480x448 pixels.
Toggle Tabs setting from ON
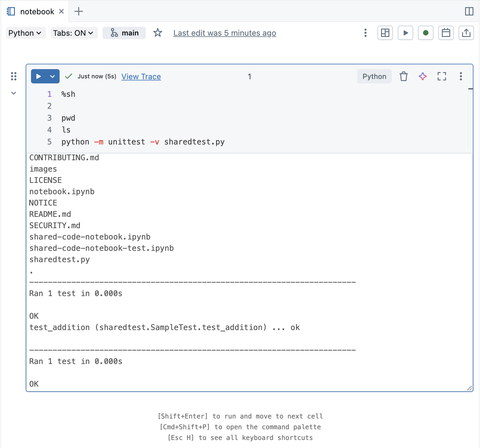pos(74,33)
